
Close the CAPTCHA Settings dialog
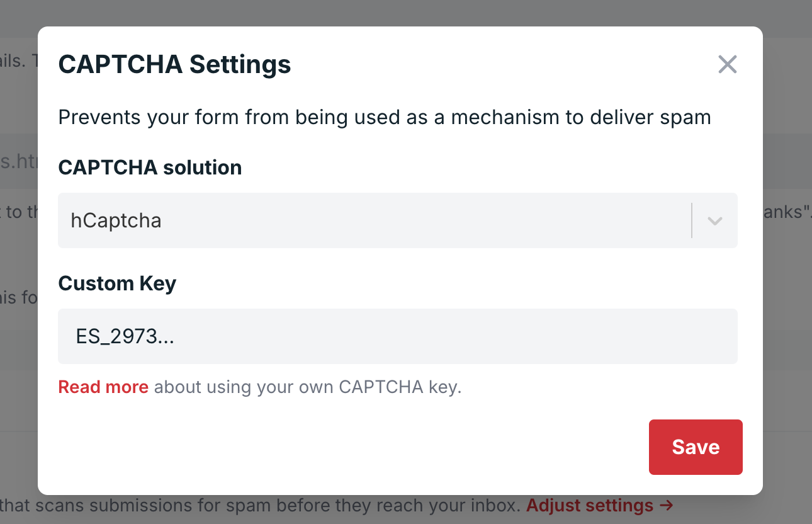pos(727,64)
